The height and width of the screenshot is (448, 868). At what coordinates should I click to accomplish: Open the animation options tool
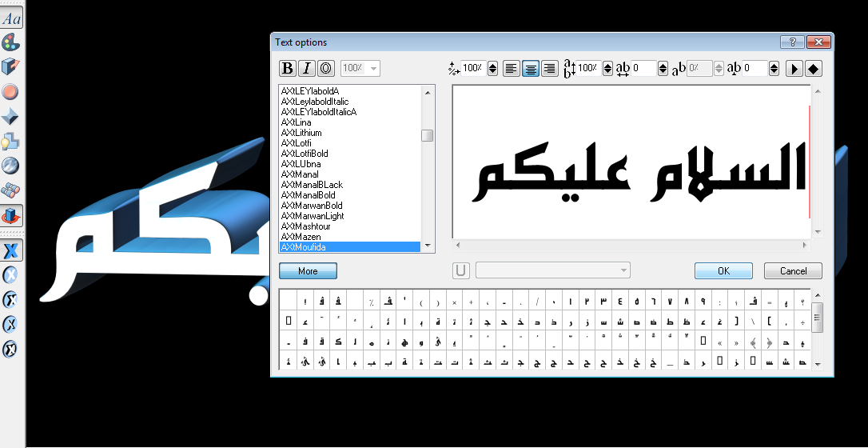pos(10,166)
